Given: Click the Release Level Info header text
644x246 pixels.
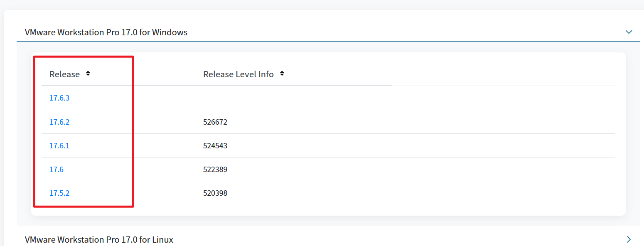Looking at the screenshot, I should coord(238,74).
